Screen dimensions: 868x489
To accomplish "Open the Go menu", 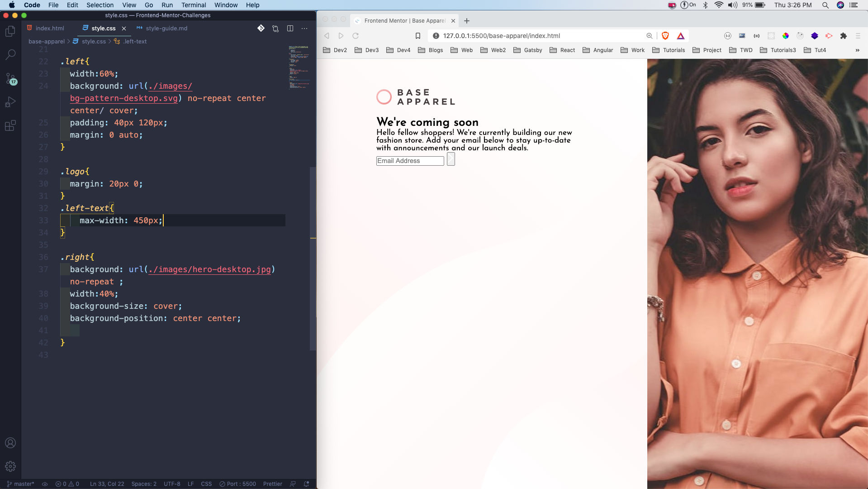I will (149, 5).
